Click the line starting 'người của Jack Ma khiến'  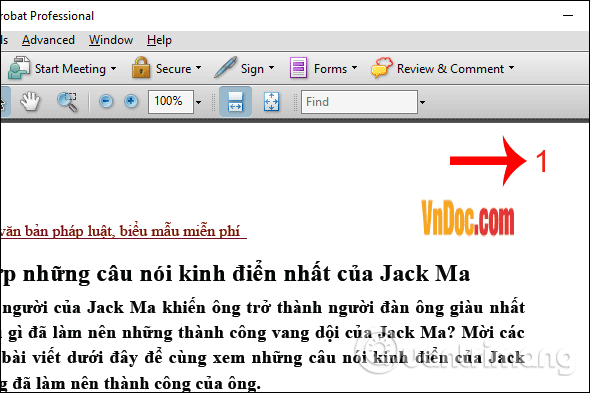(263, 308)
